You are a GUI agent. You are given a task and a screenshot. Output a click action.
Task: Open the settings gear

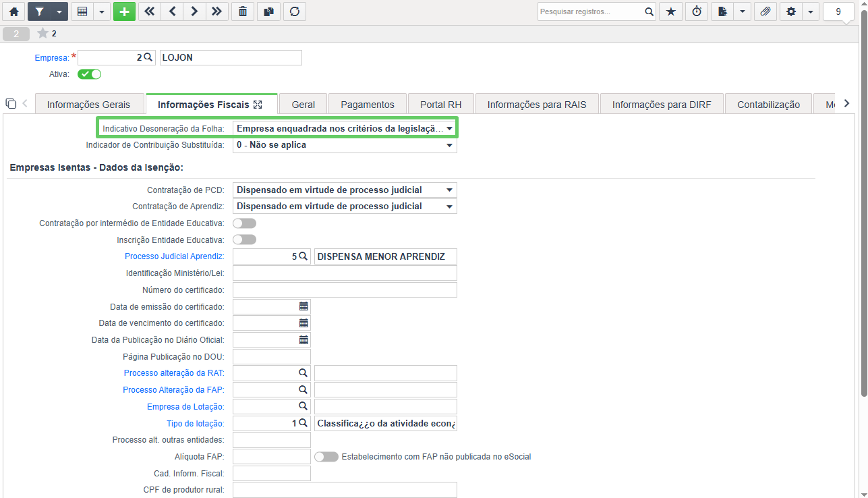point(790,11)
